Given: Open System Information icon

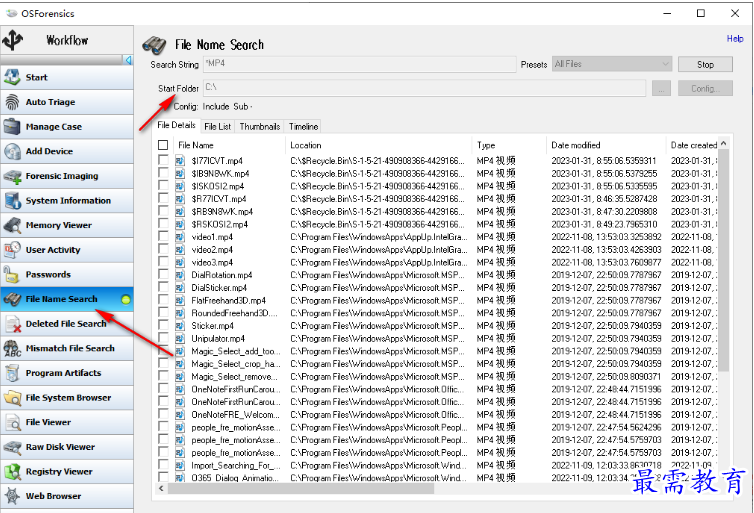Looking at the screenshot, I should tap(12, 200).
